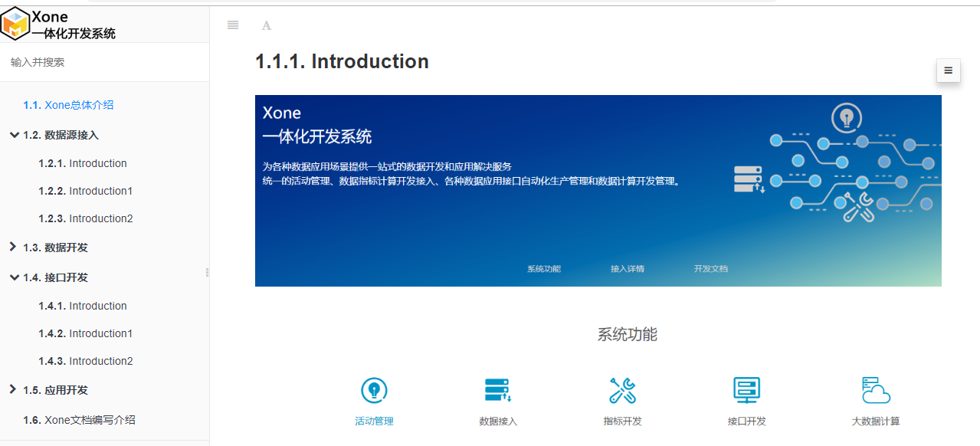Select the 接口开发 monitor icon
This screenshot has width=980, height=446.
[746, 391]
